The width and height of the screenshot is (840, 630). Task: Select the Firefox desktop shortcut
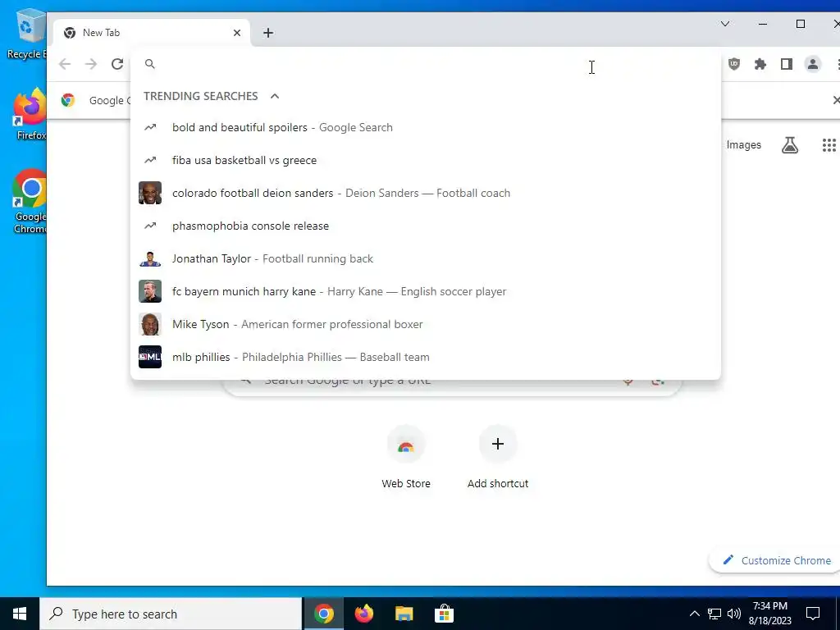[x=30, y=115]
